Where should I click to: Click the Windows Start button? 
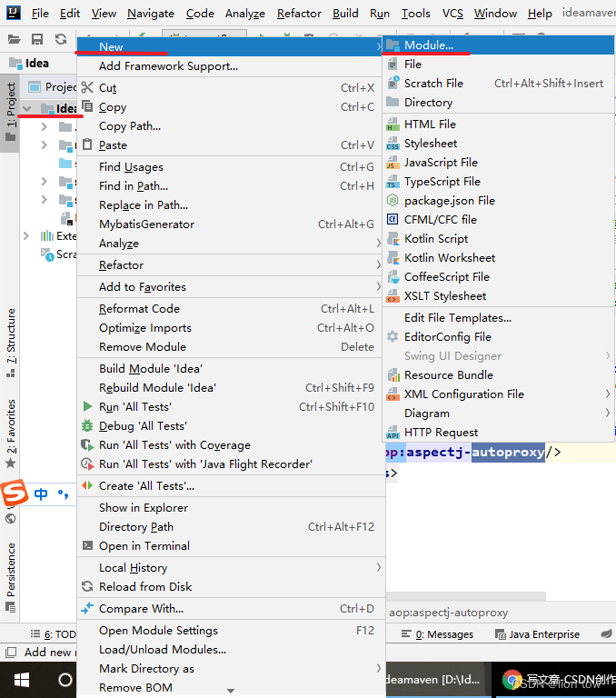point(22,680)
